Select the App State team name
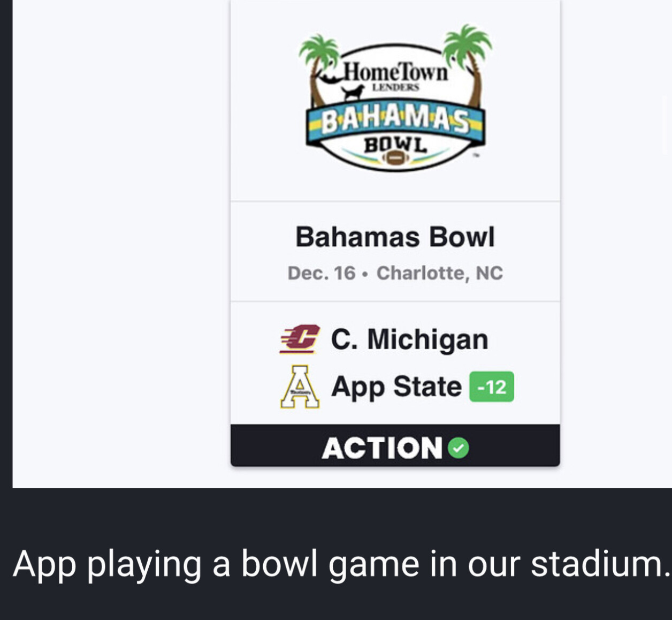This screenshot has width=672, height=620. coord(396,387)
